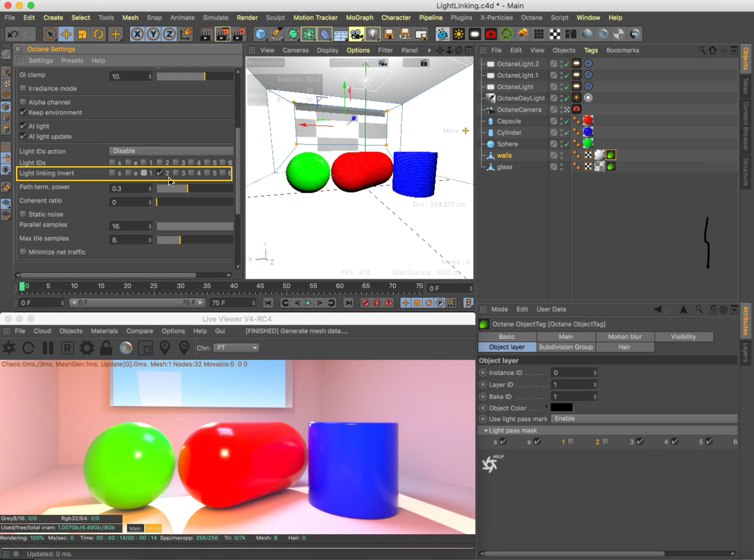Toggle the Static noise checkbox
The height and width of the screenshot is (560, 754).
[23, 214]
